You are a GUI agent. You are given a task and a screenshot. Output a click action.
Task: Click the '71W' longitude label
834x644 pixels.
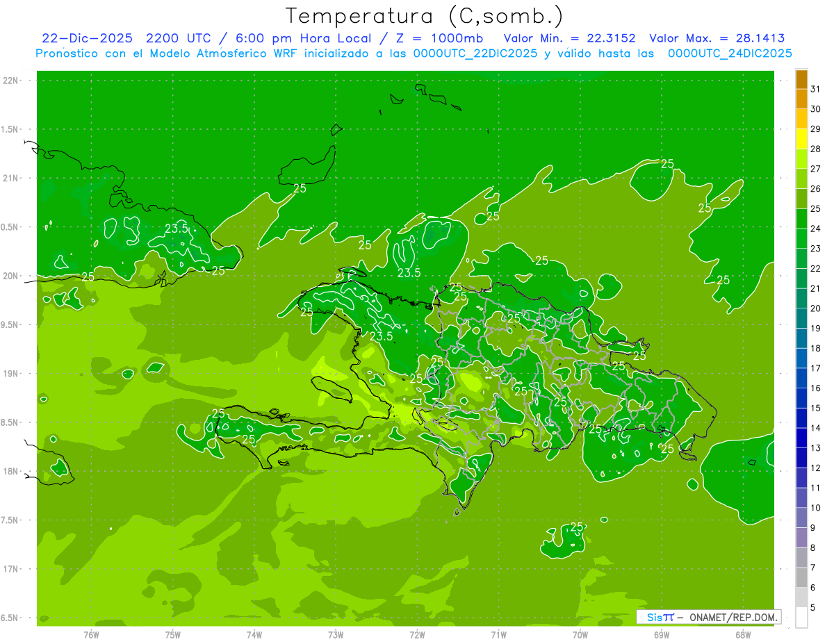[x=498, y=634]
